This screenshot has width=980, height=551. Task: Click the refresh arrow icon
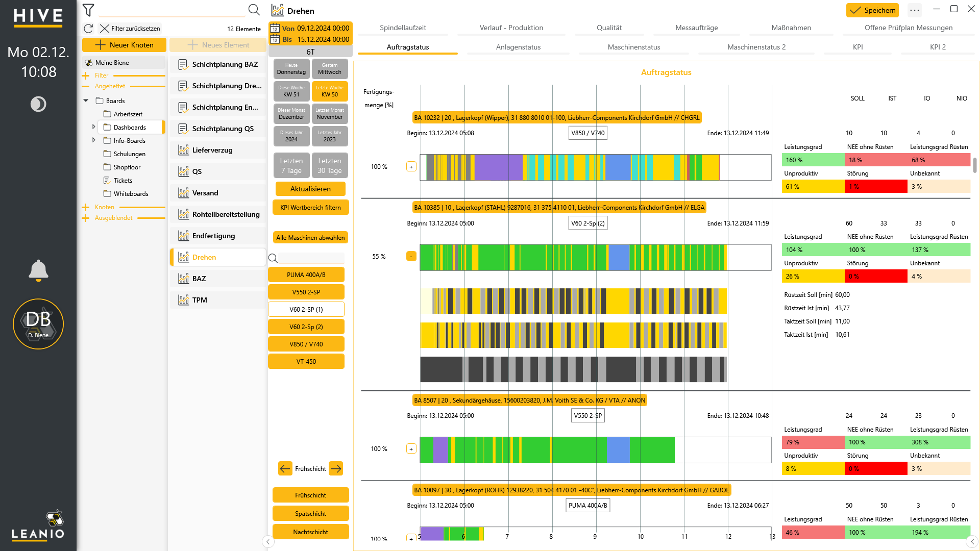tap(88, 29)
